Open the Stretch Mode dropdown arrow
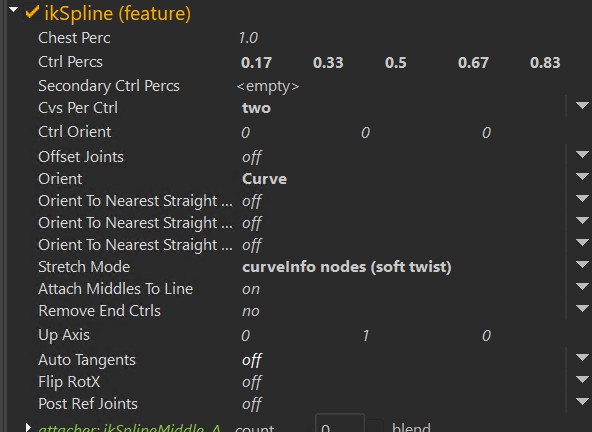 click(583, 265)
